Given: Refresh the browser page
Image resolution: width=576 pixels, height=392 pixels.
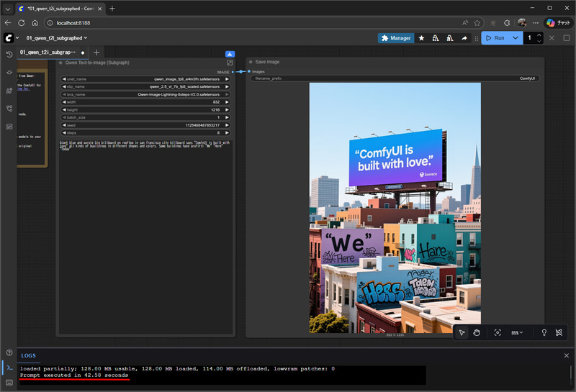Looking at the screenshot, I should 22,23.
